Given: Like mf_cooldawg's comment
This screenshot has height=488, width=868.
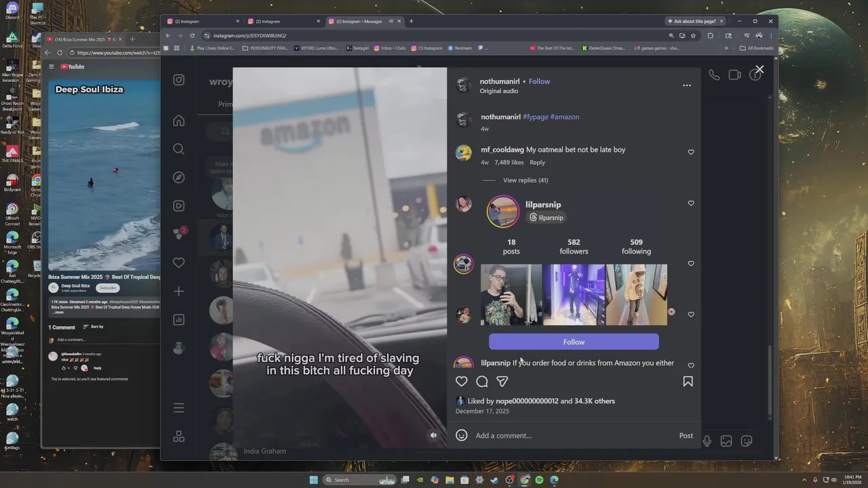Looking at the screenshot, I should pos(691,152).
